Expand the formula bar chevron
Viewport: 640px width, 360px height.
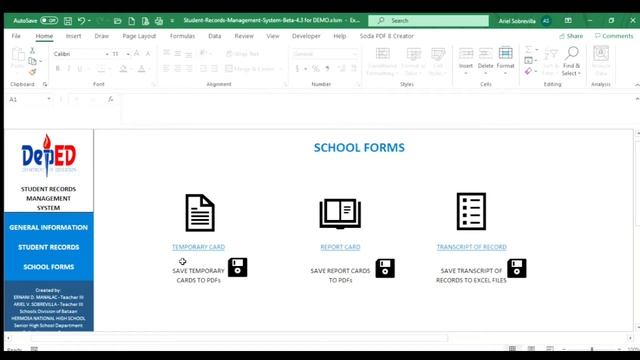637,99
